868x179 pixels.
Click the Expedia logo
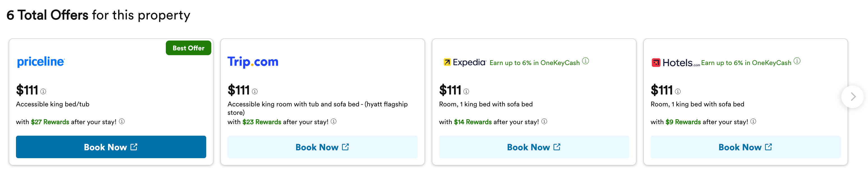[465, 62]
